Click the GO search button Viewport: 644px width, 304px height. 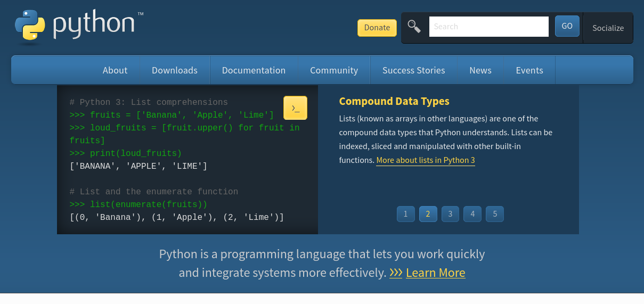(x=567, y=26)
